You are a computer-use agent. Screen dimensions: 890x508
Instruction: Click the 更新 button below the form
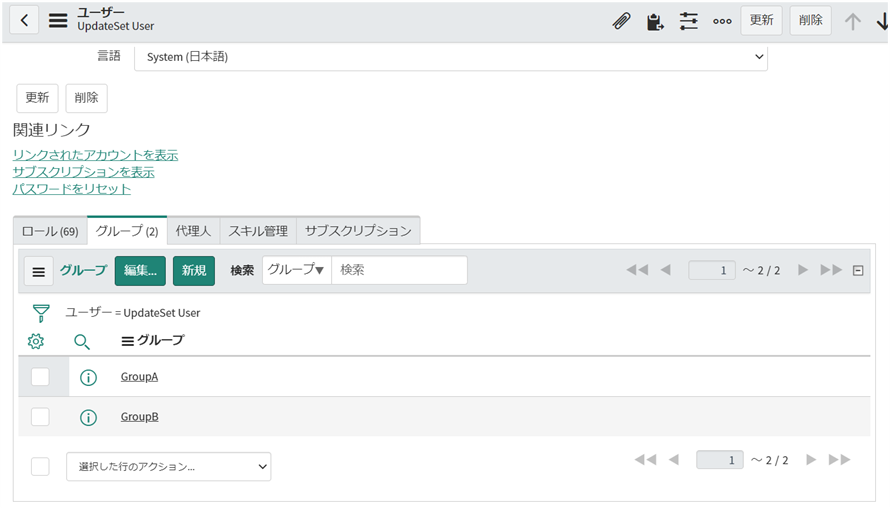click(37, 98)
